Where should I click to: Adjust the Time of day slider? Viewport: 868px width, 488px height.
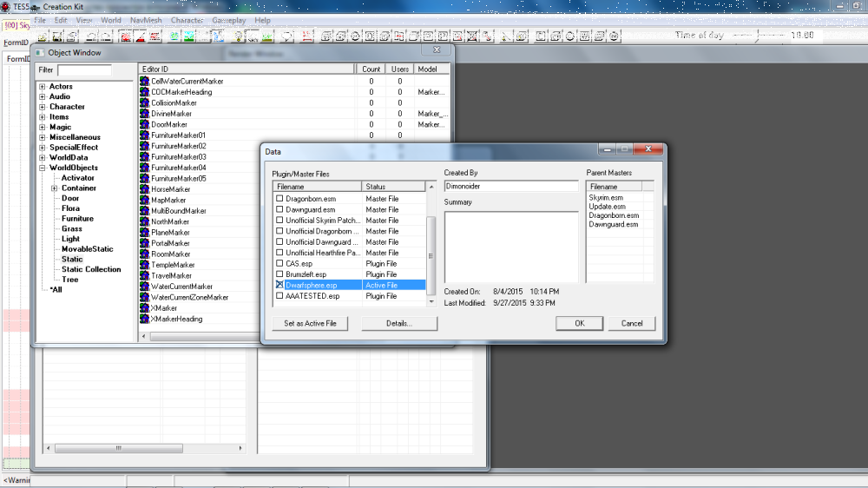(x=758, y=36)
